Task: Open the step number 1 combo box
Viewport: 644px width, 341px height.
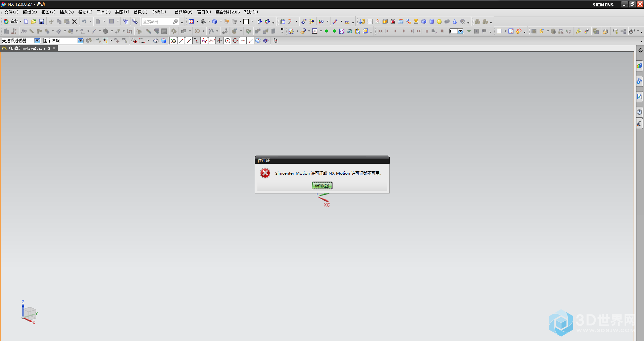Action: click(456, 31)
